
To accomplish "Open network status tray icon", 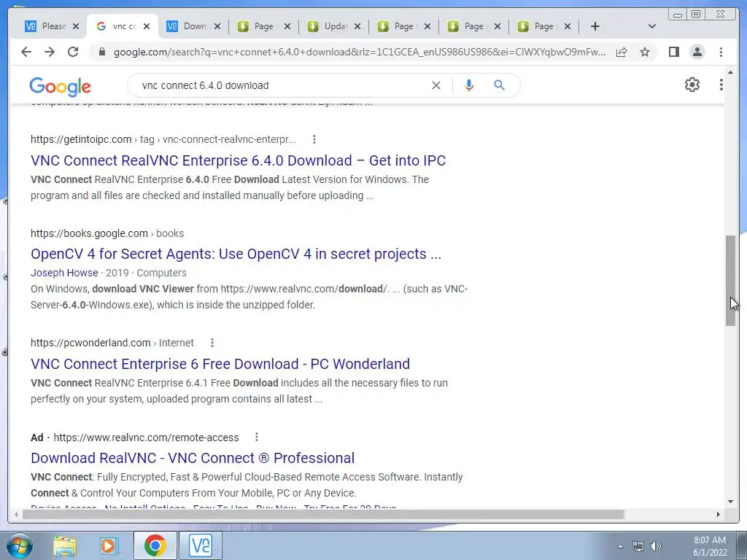I will (x=638, y=546).
